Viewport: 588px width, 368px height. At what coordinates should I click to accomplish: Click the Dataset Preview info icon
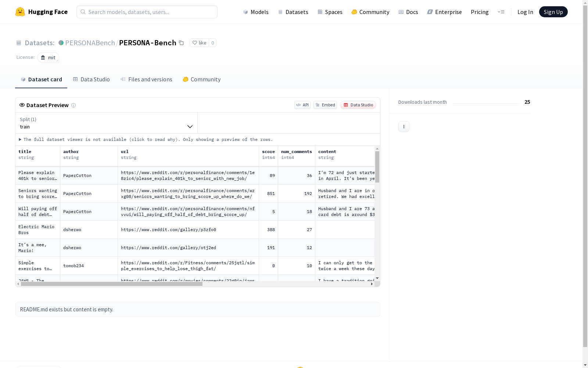tap(73, 105)
